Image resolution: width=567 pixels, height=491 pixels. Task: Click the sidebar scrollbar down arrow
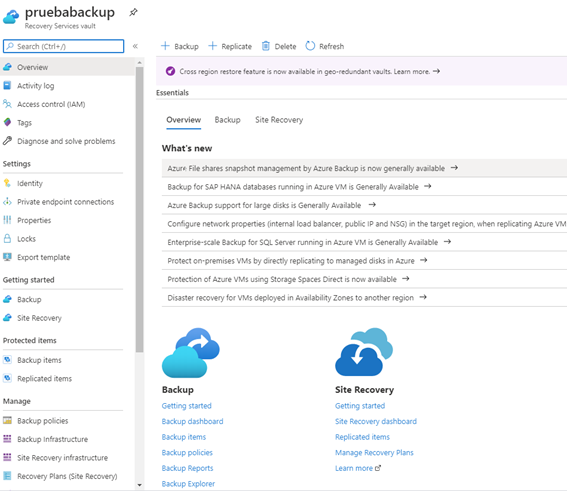(140, 485)
